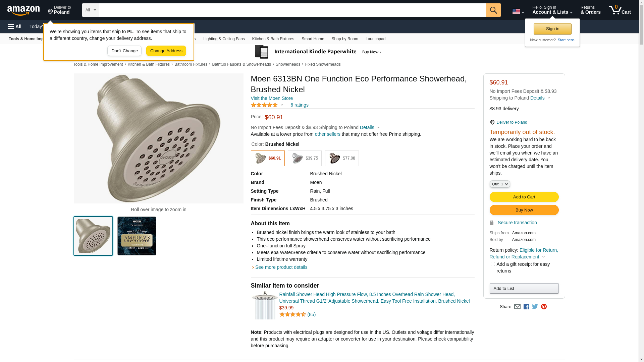Share product via email icon

click(x=517, y=307)
